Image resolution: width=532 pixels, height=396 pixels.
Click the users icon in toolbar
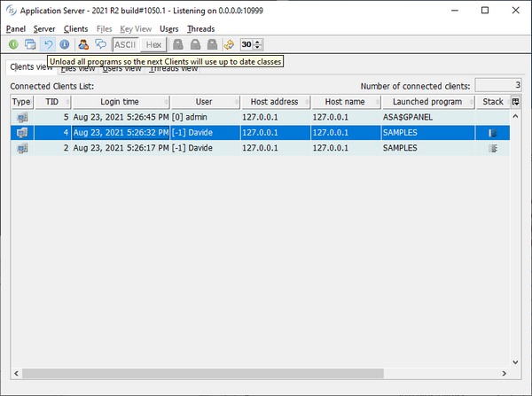tap(83, 44)
